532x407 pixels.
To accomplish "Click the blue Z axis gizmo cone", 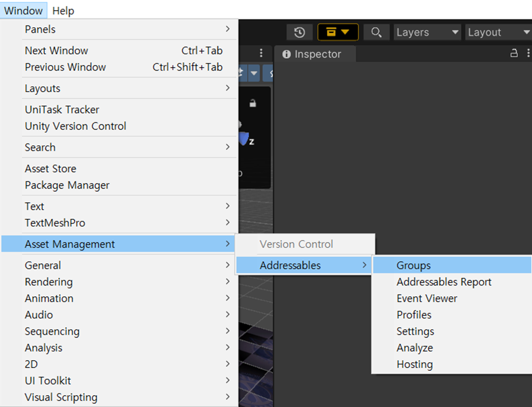I will pos(243,139).
